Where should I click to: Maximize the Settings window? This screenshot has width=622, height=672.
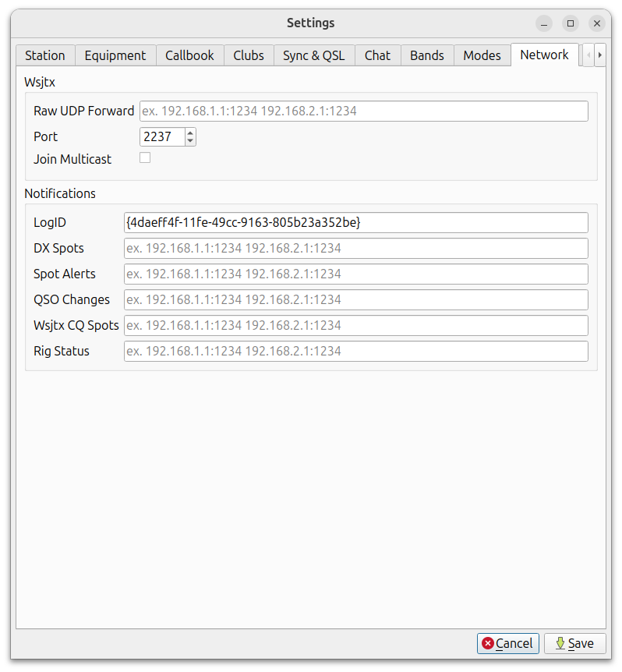tap(571, 23)
